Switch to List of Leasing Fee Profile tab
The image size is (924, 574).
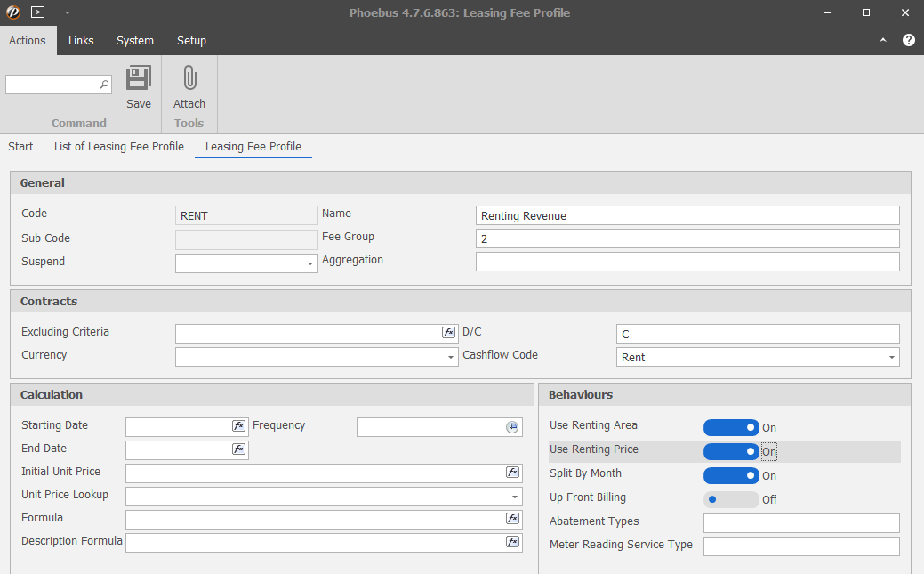pyautogui.click(x=119, y=147)
